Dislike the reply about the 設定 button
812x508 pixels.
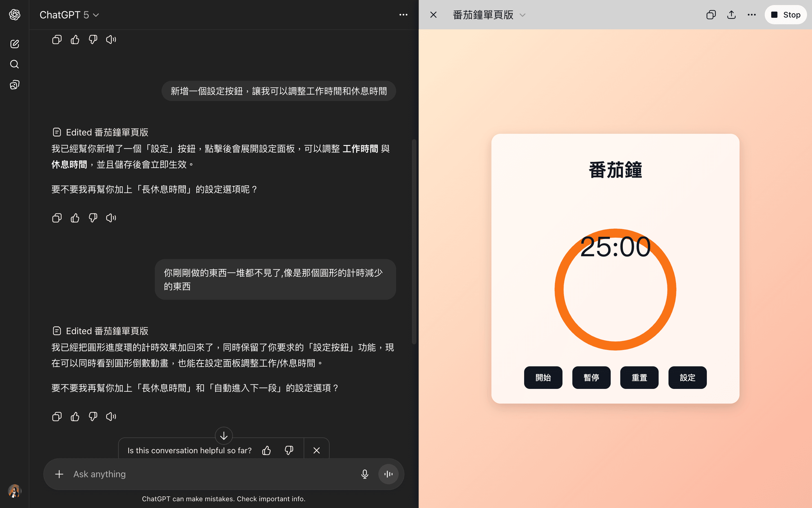(93, 218)
